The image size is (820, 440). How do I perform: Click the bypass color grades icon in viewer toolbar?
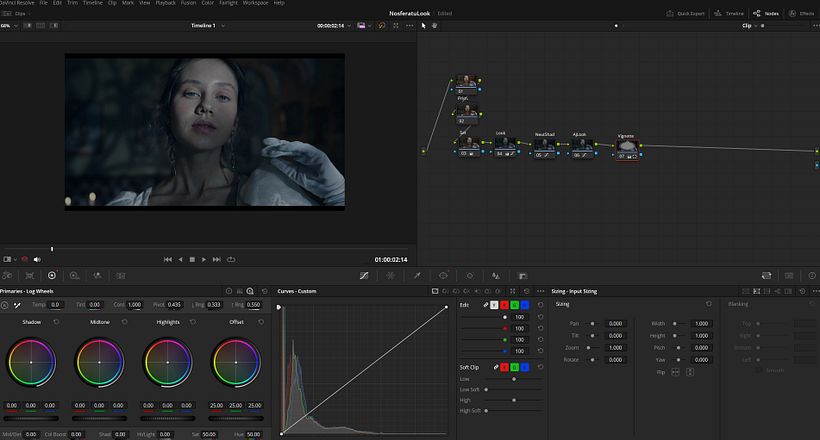coord(381,25)
